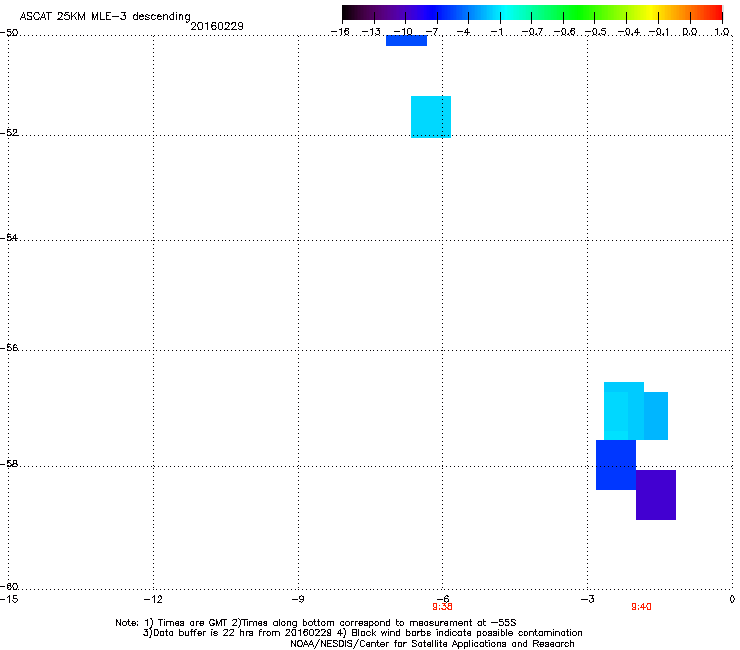The image size is (740, 650).
Task: Click the -0.5 color scale label
Action: point(596,32)
